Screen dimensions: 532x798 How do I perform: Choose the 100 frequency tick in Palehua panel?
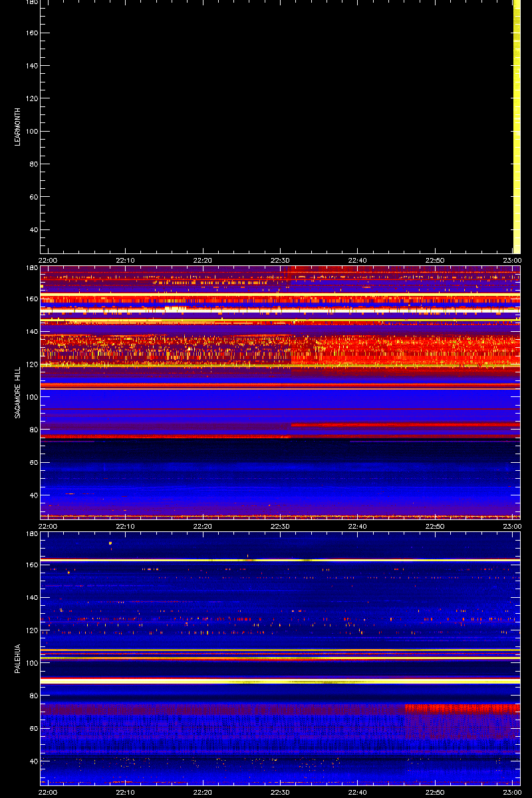coord(33,663)
